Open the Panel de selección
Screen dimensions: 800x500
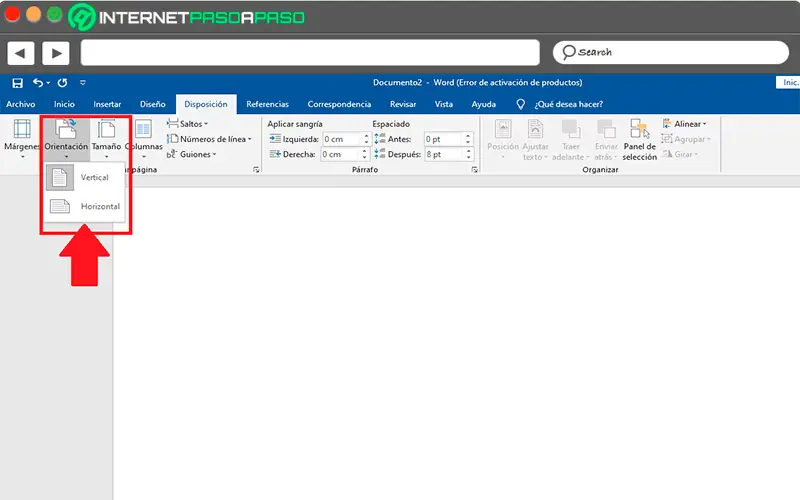click(639, 139)
